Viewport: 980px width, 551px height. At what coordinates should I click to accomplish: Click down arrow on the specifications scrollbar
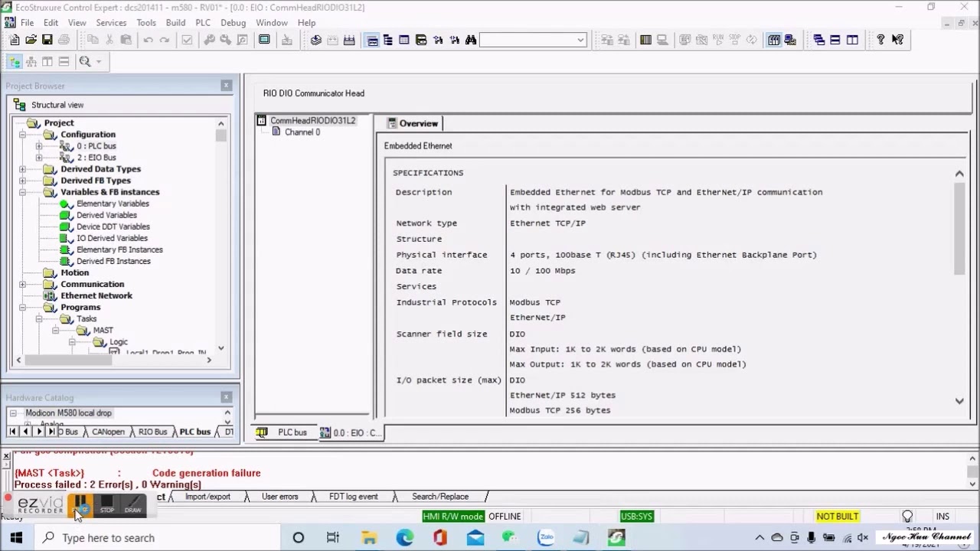click(x=959, y=400)
